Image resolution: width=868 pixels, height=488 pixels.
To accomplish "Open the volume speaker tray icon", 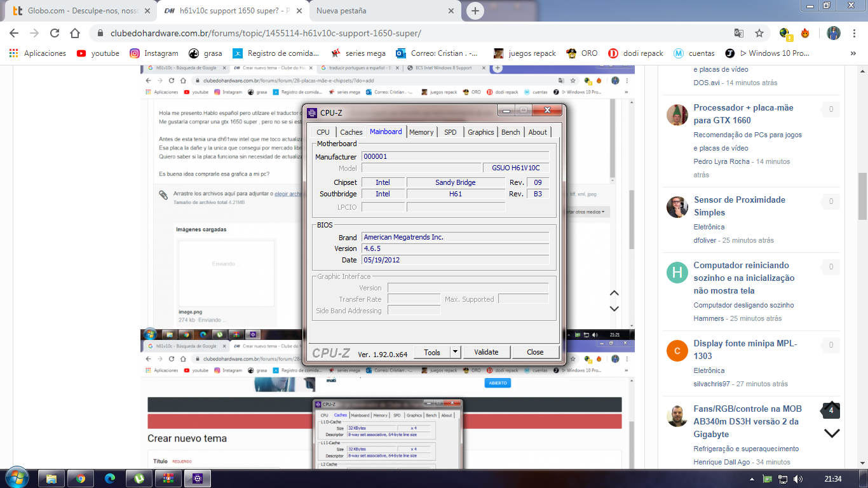I will [x=798, y=478].
